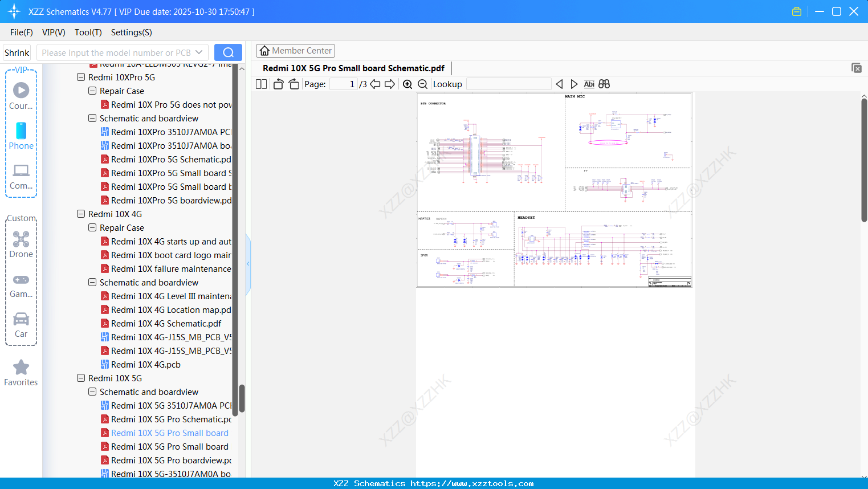The height and width of the screenshot is (489, 868).
Task: Switch to the Redmi 10X 5G Pro Small board Schematic tab
Action: click(x=353, y=68)
